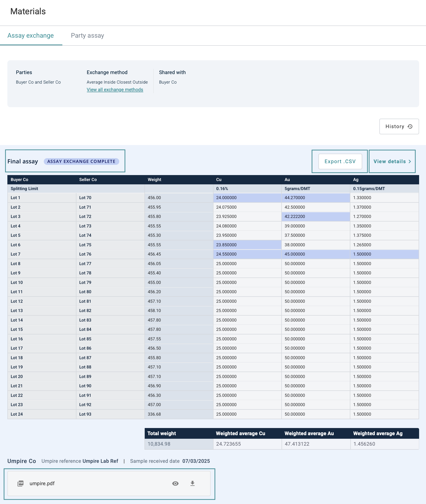Click the Weight column header
The width and height of the screenshot is (426, 504).
click(x=154, y=180)
